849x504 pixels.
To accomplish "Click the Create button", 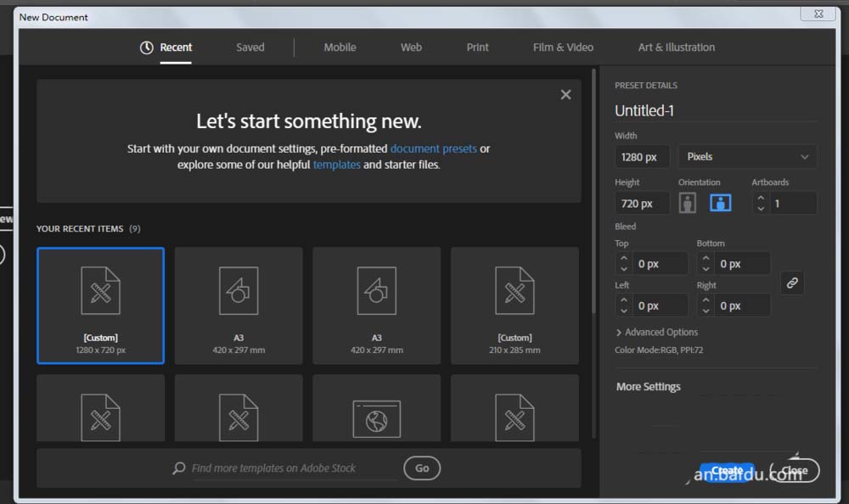I will click(728, 470).
